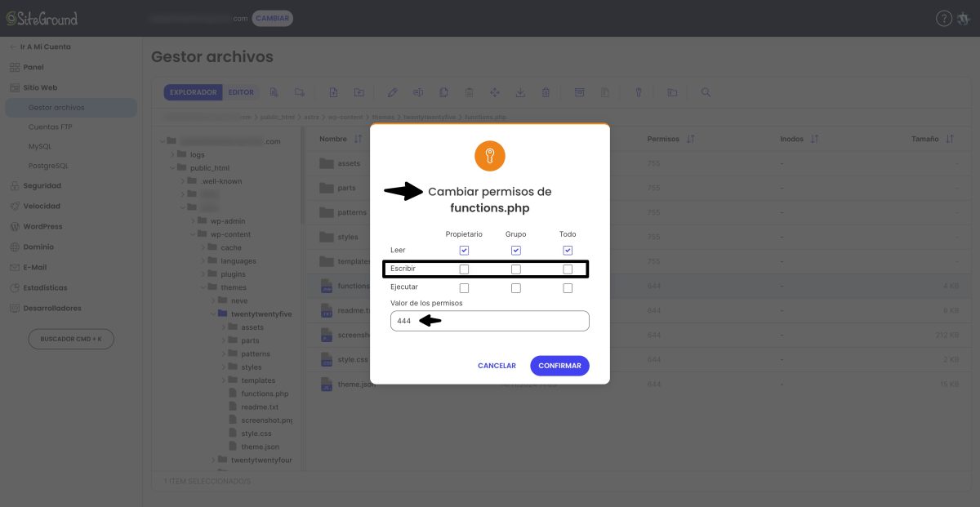Switch to the EDITOR tab

[241, 92]
